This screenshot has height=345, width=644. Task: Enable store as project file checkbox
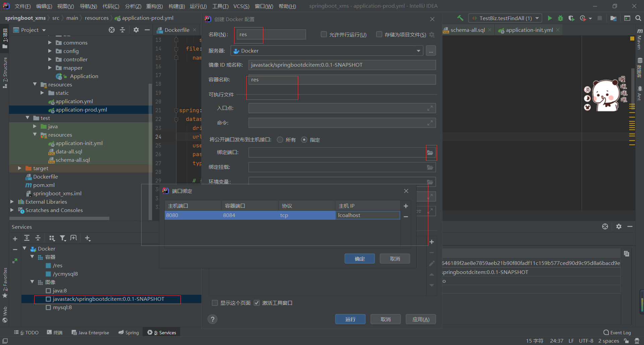(379, 34)
